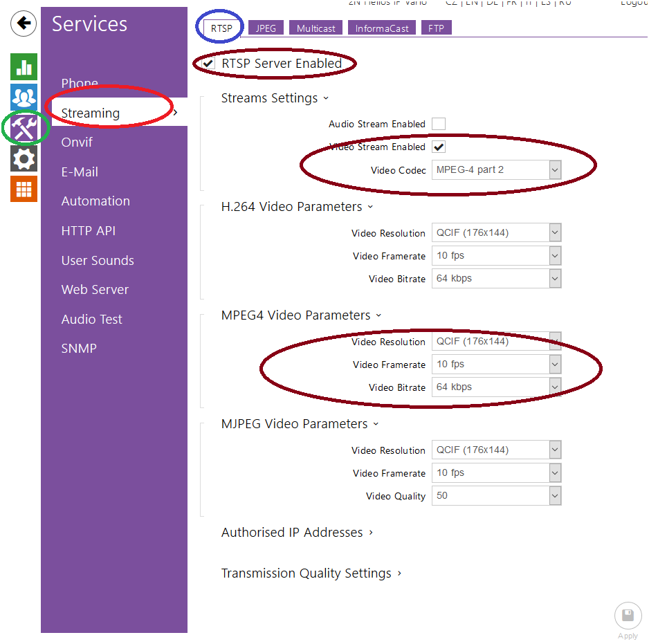The height and width of the screenshot is (644, 649).
Task: Enable the Audio Stream checkbox
Action: pos(439,124)
